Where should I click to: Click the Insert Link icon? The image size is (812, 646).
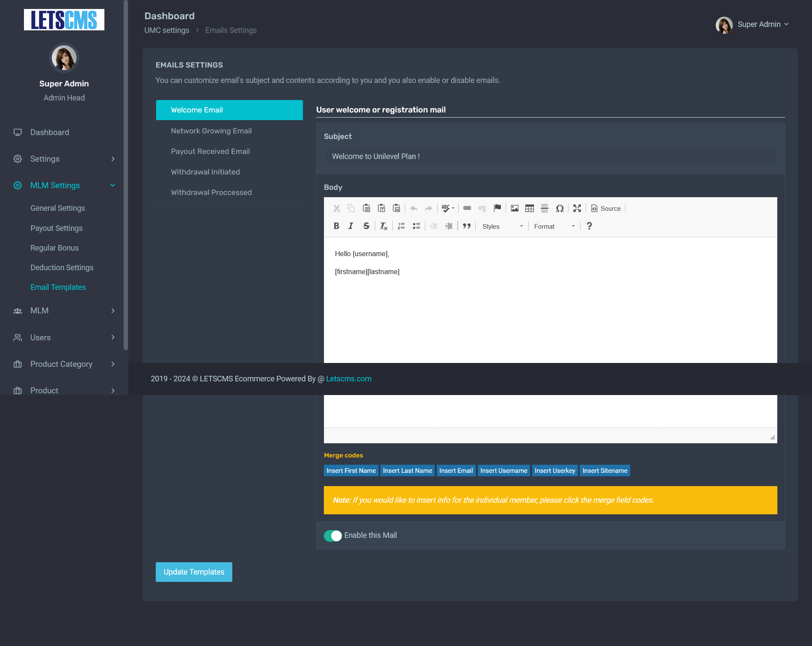pos(467,208)
